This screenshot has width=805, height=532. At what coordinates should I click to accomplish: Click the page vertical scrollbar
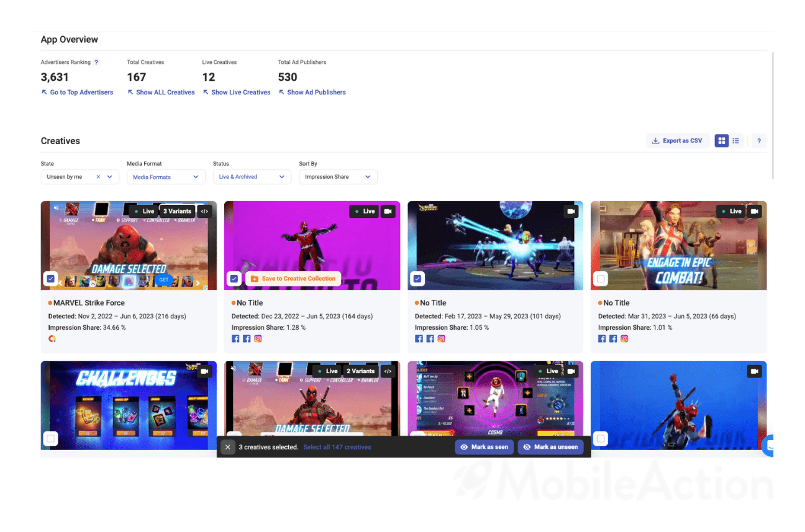773,115
